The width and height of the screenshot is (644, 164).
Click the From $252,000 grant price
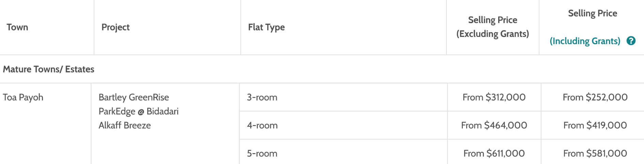[595, 97]
